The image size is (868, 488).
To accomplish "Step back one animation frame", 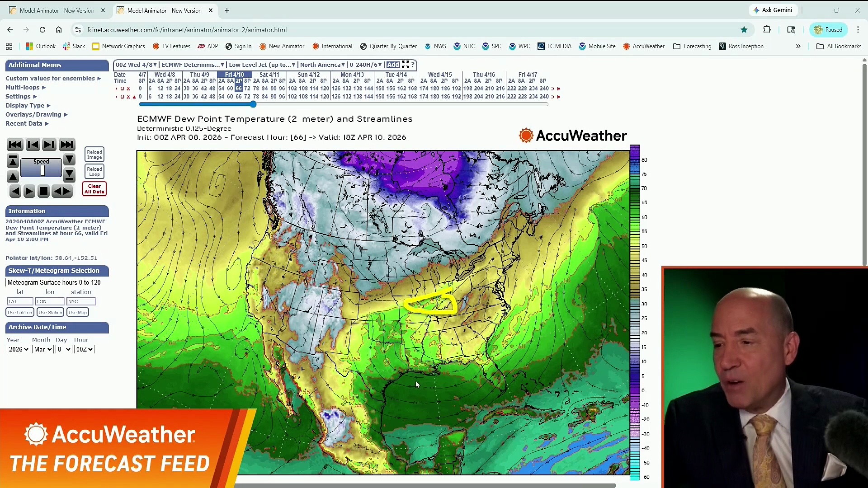I will (x=33, y=145).
